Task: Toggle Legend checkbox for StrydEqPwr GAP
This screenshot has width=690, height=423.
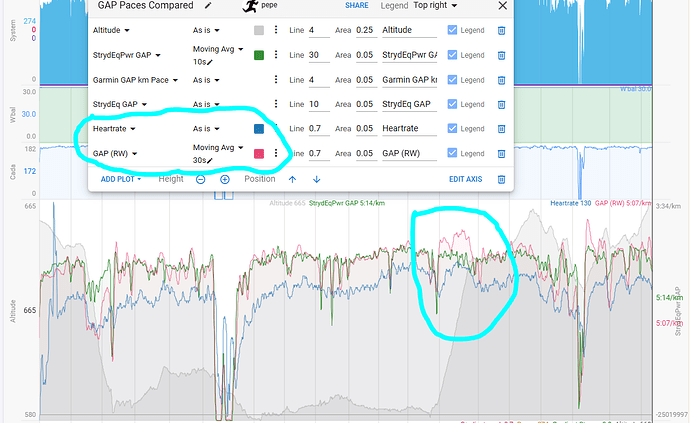Action: [452, 55]
